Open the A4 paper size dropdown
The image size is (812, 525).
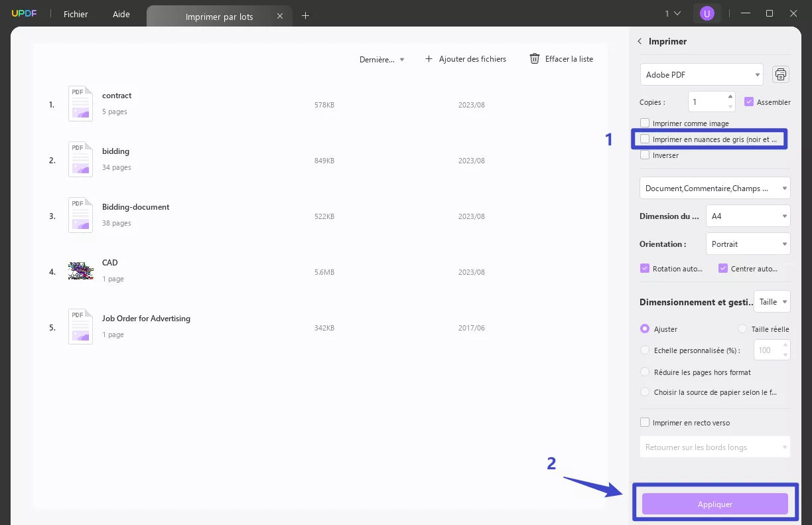click(x=748, y=216)
